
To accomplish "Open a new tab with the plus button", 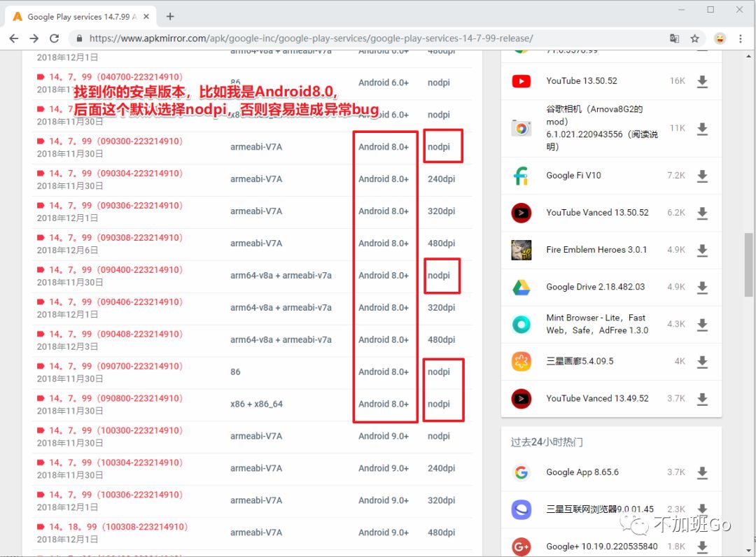I will 169,16.
